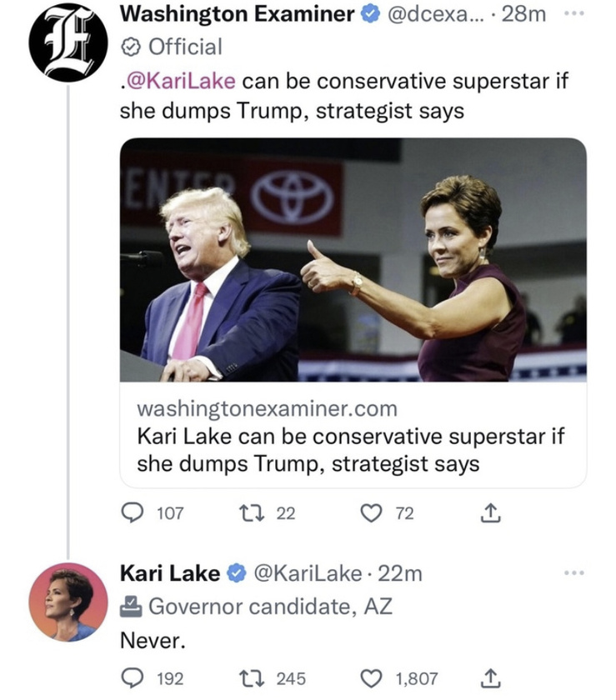Open the washingtonexaminer.com article link card
The width and height of the screenshot is (616, 700).
point(353,436)
